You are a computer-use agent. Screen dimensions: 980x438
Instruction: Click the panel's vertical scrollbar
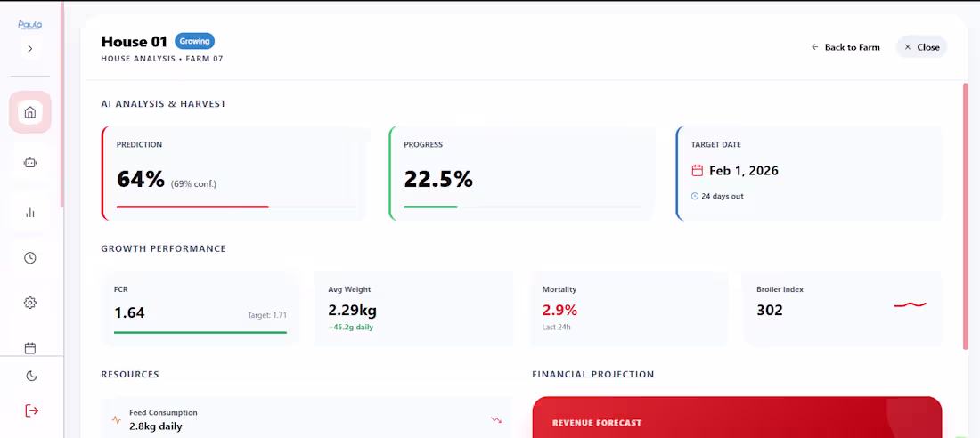(x=966, y=215)
